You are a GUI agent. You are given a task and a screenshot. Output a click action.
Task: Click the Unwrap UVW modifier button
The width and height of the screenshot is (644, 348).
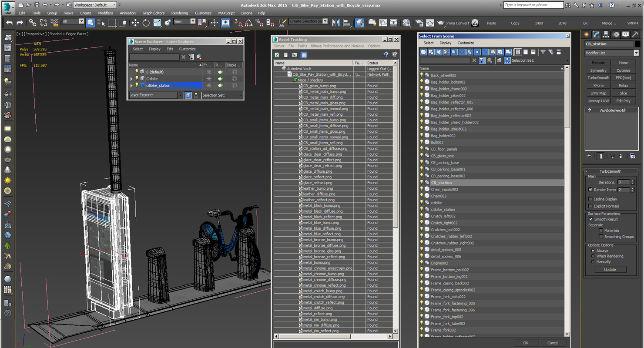[x=598, y=101]
